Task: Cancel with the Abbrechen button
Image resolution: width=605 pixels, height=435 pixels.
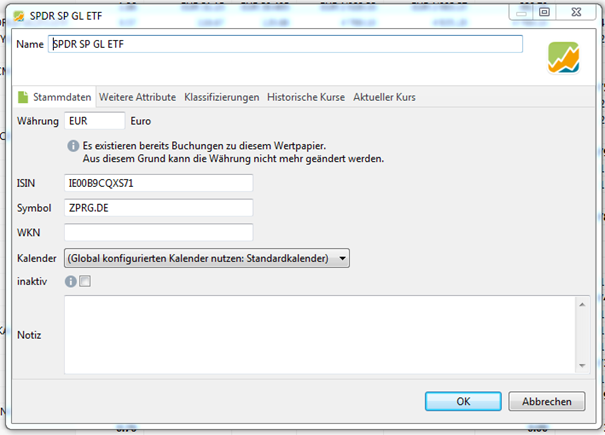Action: [x=547, y=401]
